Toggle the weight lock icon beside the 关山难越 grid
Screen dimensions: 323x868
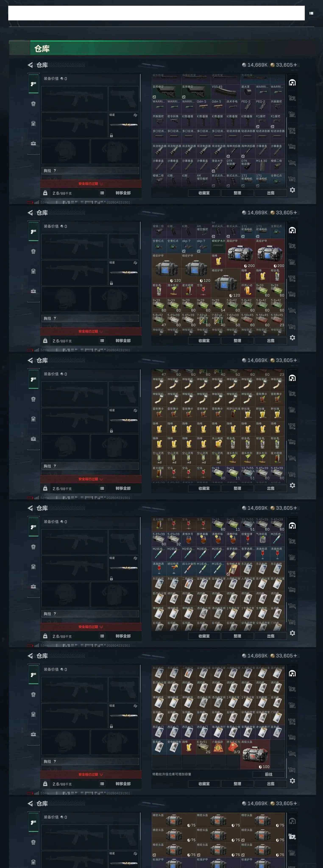click(x=45, y=488)
